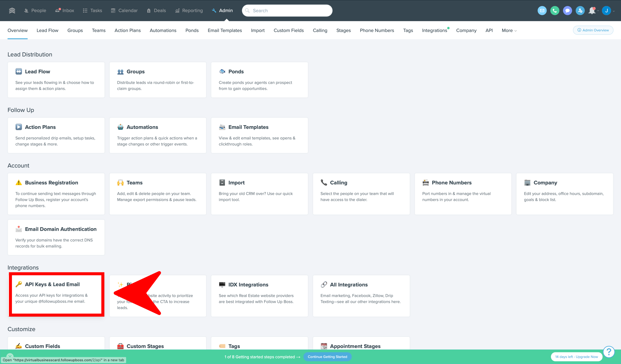
Task: Click the All Integrations link icon
Action: tap(324, 285)
